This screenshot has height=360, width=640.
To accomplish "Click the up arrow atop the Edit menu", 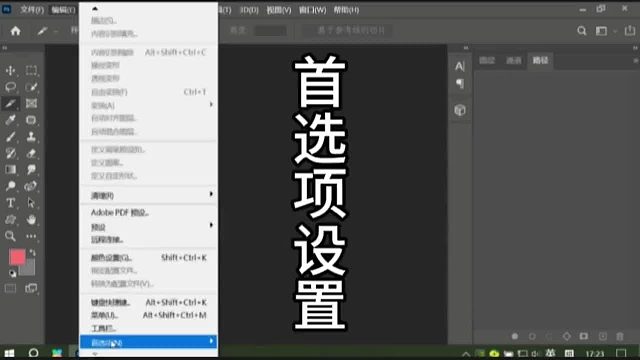I will pos(95,8).
